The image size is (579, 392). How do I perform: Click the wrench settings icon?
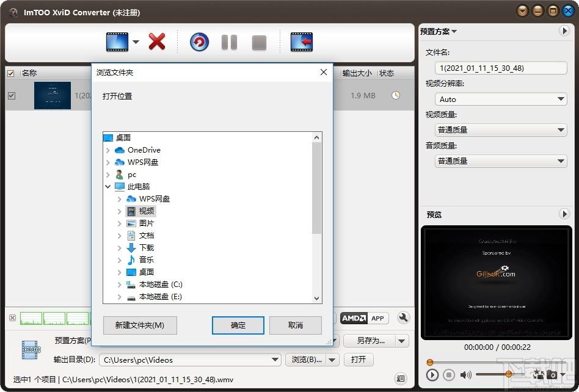(404, 318)
